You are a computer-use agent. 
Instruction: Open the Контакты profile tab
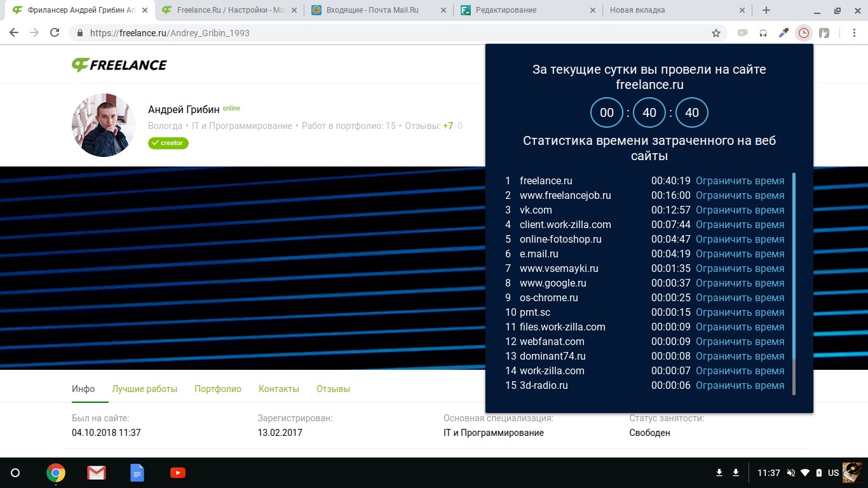[x=279, y=389]
